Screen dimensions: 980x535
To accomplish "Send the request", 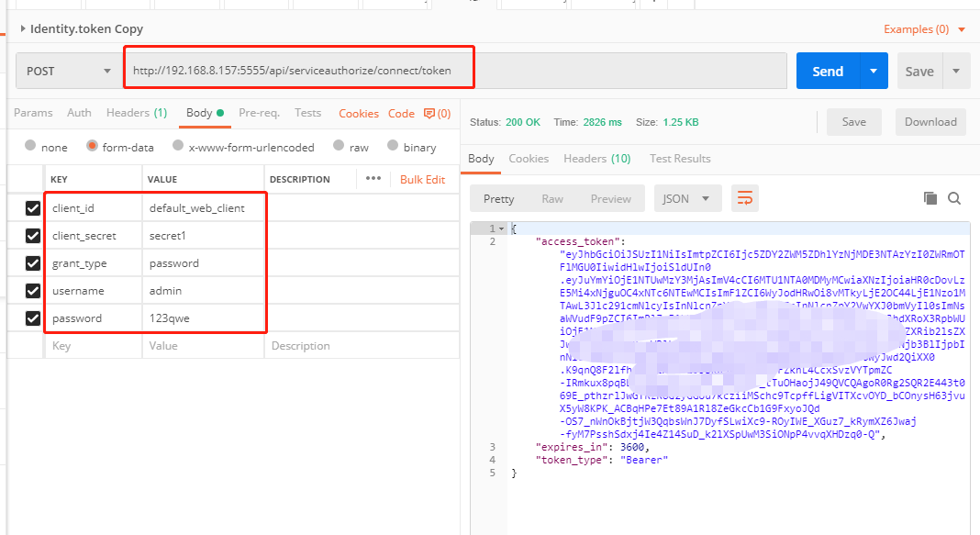I will (x=828, y=72).
